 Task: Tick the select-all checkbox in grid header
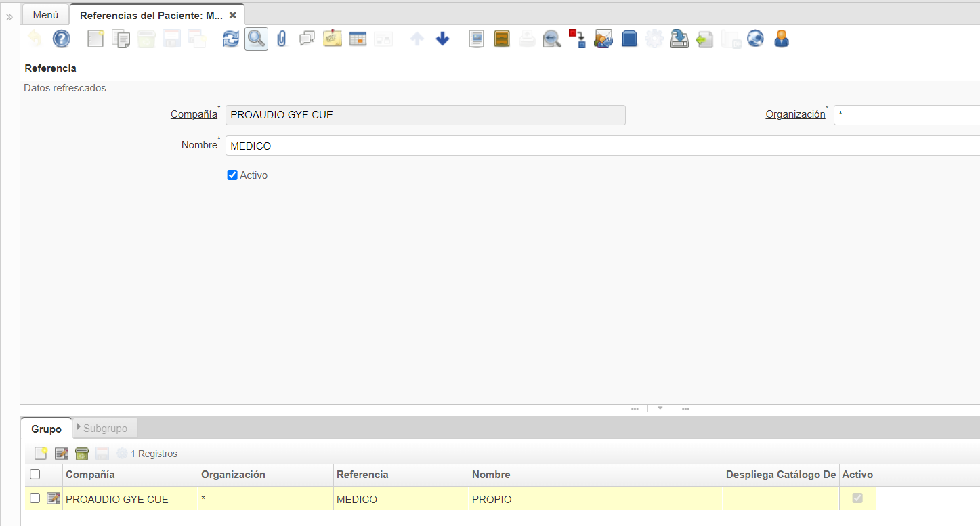click(x=35, y=475)
